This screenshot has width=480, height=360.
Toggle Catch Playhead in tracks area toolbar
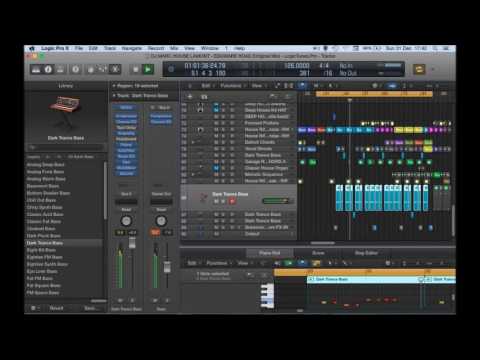point(302,86)
